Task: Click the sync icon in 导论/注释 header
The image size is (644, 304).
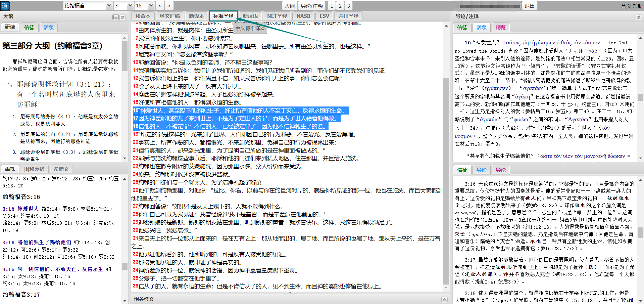Action: (638, 17)
